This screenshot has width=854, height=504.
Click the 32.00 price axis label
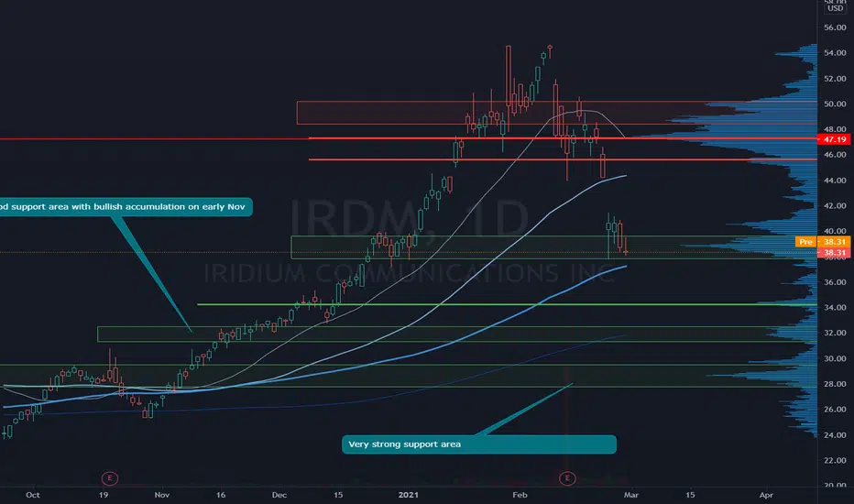point(835,333)
